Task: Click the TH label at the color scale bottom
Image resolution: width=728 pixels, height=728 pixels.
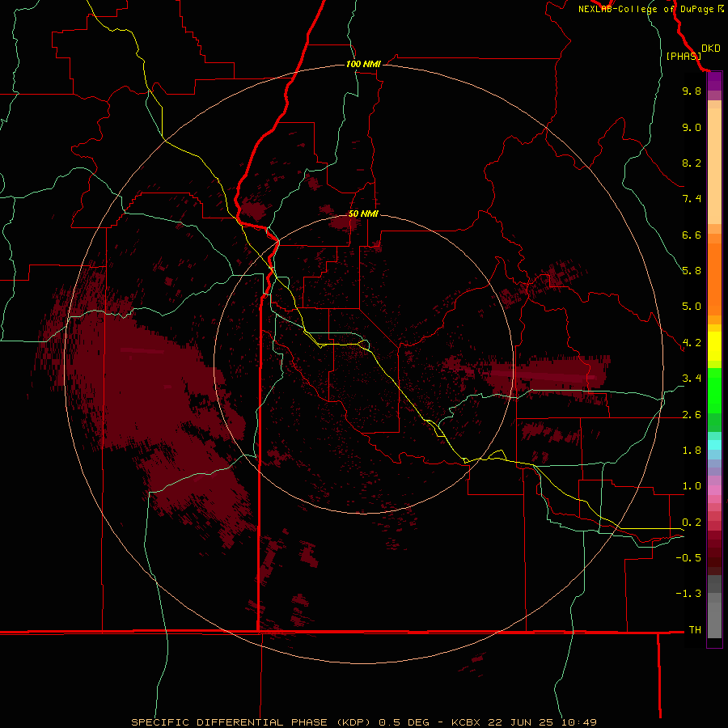Action: [x=695, y=630]
